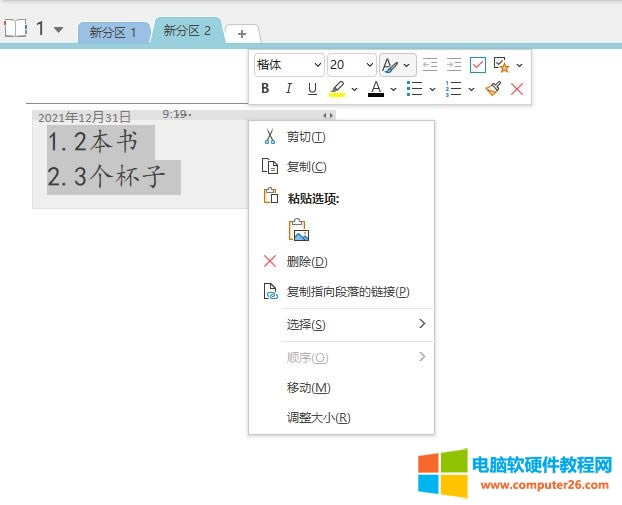Click the To Do tag checkbox icon
This screenshot has width=622, height=505.
pos(478,64)
